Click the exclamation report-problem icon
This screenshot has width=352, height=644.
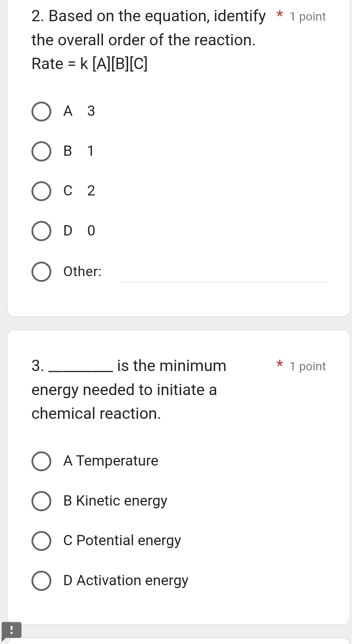11,630
